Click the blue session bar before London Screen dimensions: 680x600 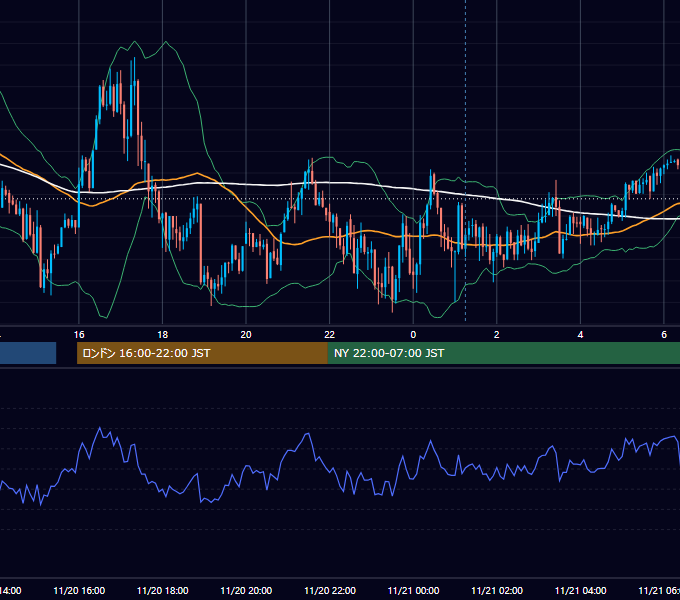(28, 353)
